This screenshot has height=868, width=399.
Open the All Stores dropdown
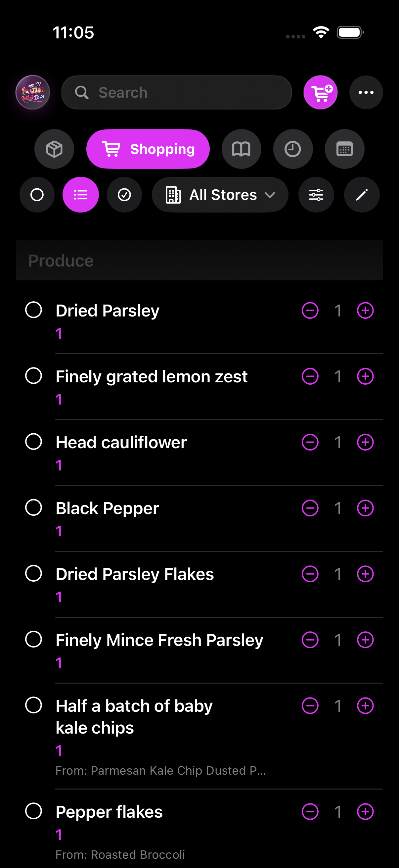(x=220, y=194)
